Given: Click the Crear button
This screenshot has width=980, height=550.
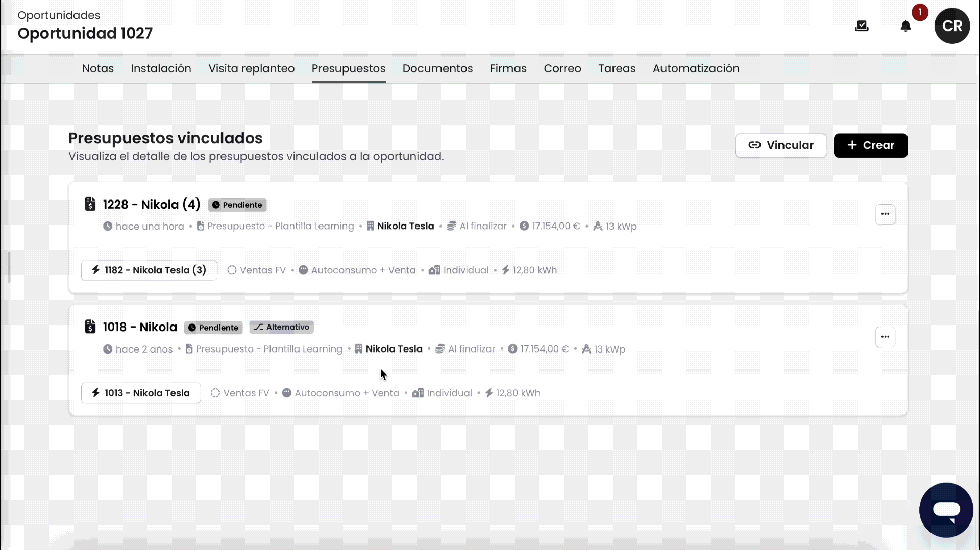Looking at the screenshot, I should pos(870,145).
